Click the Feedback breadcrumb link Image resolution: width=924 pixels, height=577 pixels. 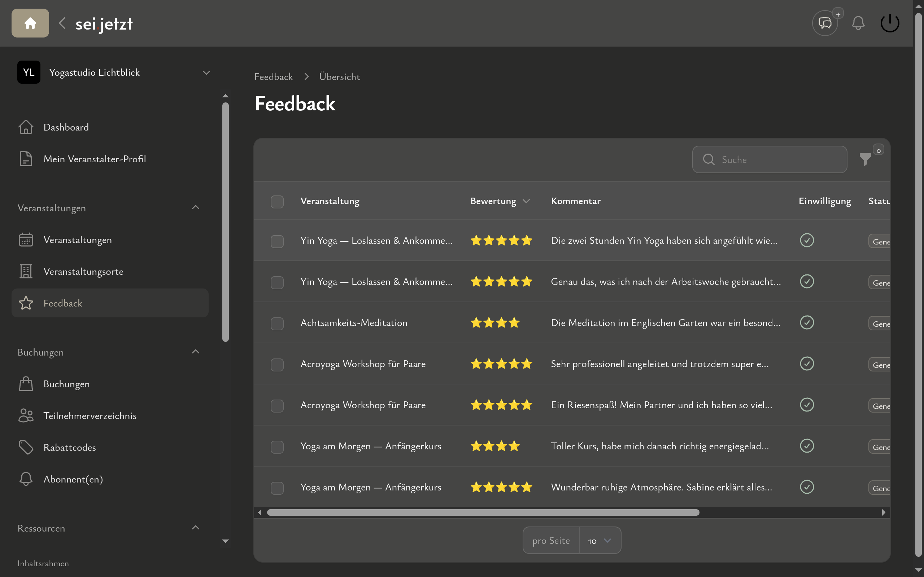click(273, 77)
